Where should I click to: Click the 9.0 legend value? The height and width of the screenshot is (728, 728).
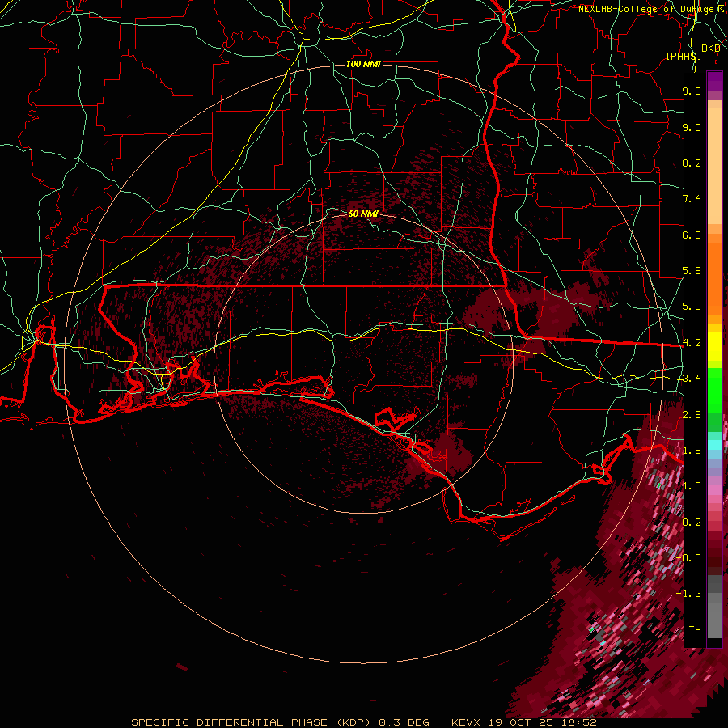point(692,127)
